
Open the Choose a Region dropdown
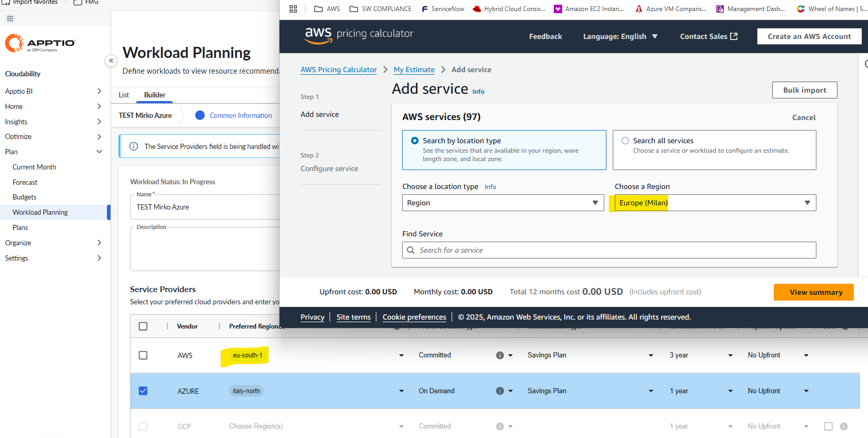tap(715, 203)
